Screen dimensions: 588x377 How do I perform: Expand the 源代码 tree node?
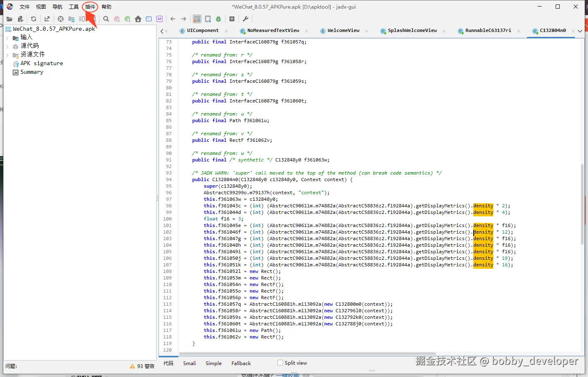(x=7, y=46)
